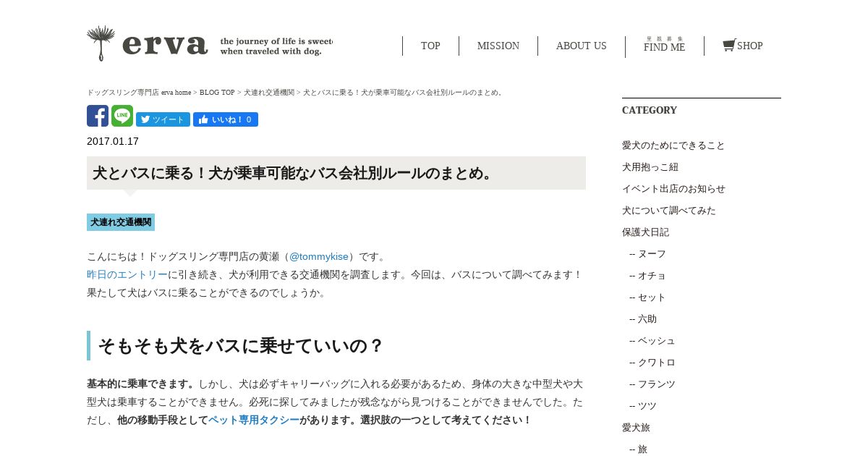Select category 犬用抱っこ紐
The width and height of the screenshot is (868, 456).
tap(650, 167)
